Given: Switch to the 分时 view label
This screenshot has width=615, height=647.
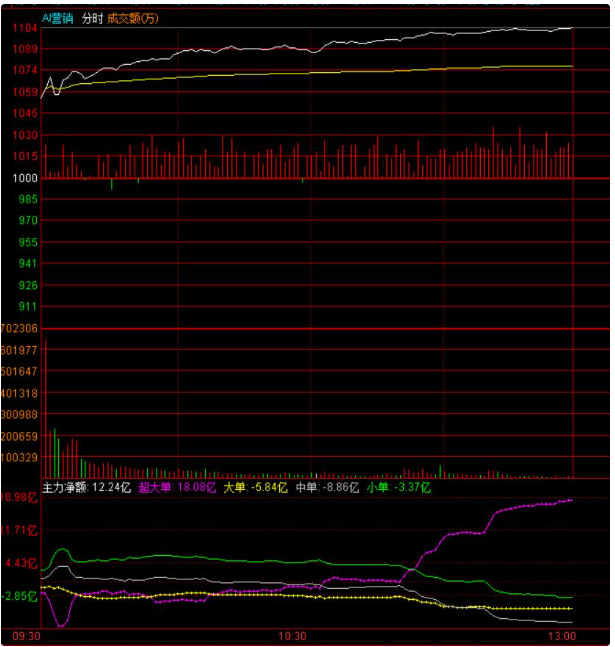Looking at the screenshot, I should click(x=92, y=18).
